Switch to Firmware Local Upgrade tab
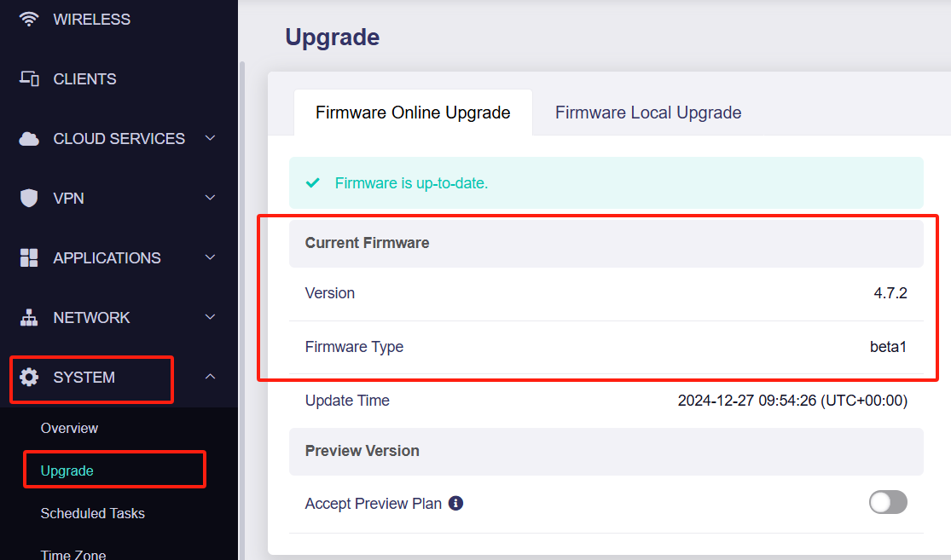This screenshot has height=560, width=951. (x=648, y=113)
